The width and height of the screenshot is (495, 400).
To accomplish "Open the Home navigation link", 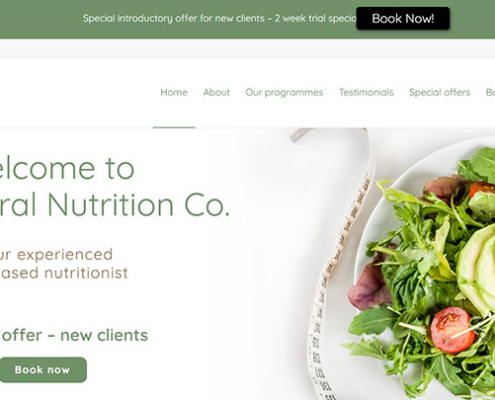I will (x=174, y=92).
